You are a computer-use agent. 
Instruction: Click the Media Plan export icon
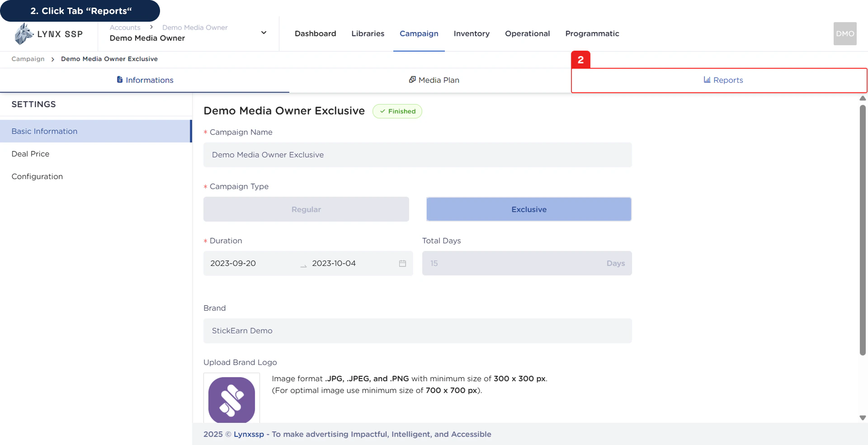pos(413,80)
